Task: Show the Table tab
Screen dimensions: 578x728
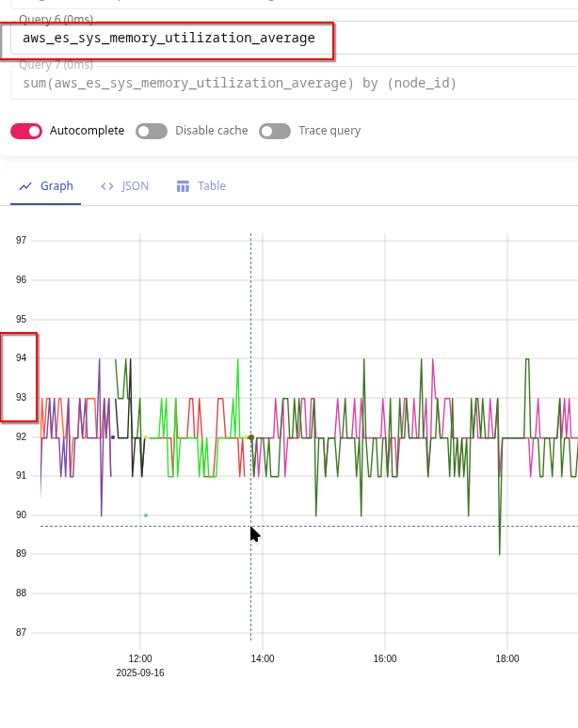Action: click(x=211, y=186)
